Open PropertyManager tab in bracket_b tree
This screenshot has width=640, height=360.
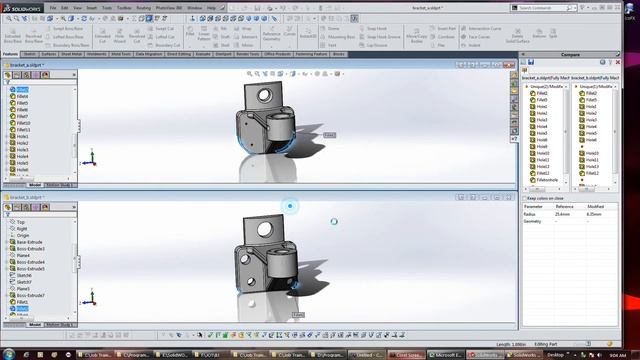(17, 207)
